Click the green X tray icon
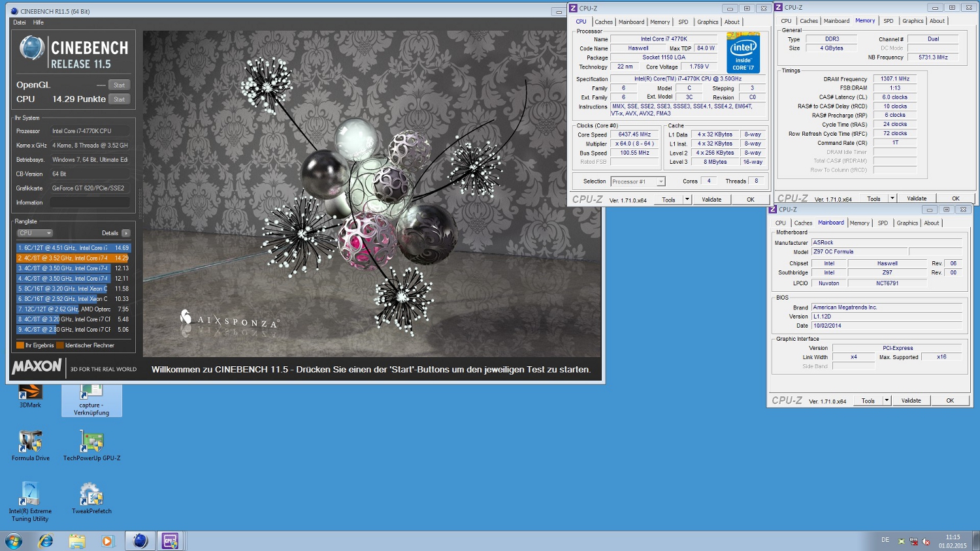980x551 pixels. pyautogui.click(x=902, y=541)
